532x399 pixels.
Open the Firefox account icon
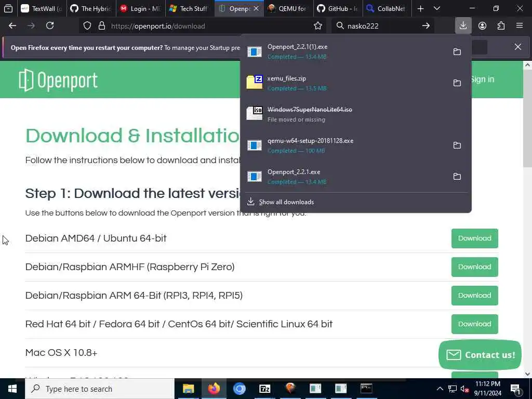point(482,26)
